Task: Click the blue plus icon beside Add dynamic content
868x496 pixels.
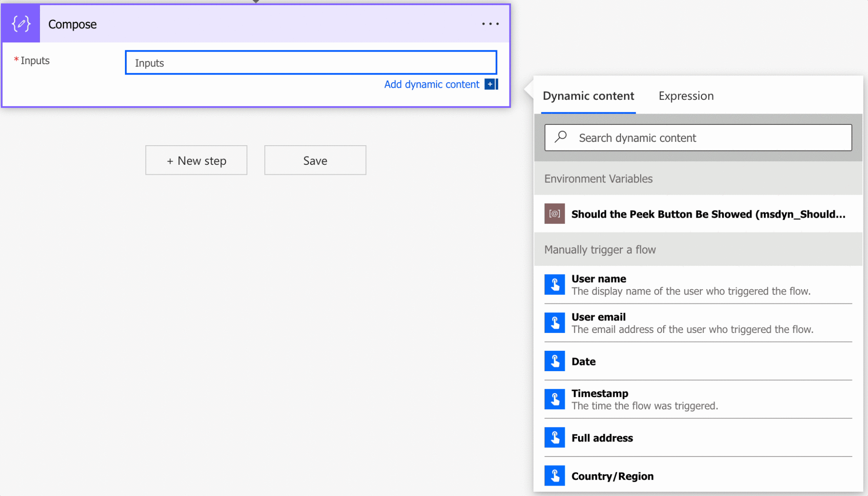Action: 490,84
